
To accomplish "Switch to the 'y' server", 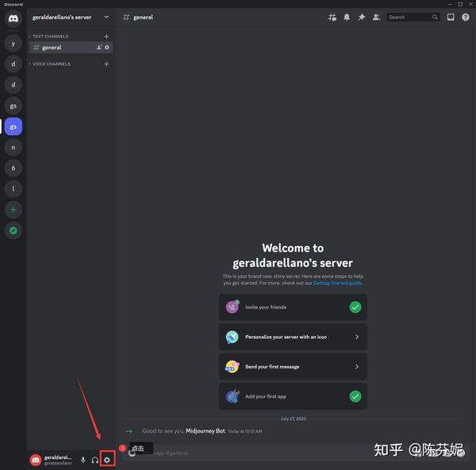I will click(x=13, y=43).
